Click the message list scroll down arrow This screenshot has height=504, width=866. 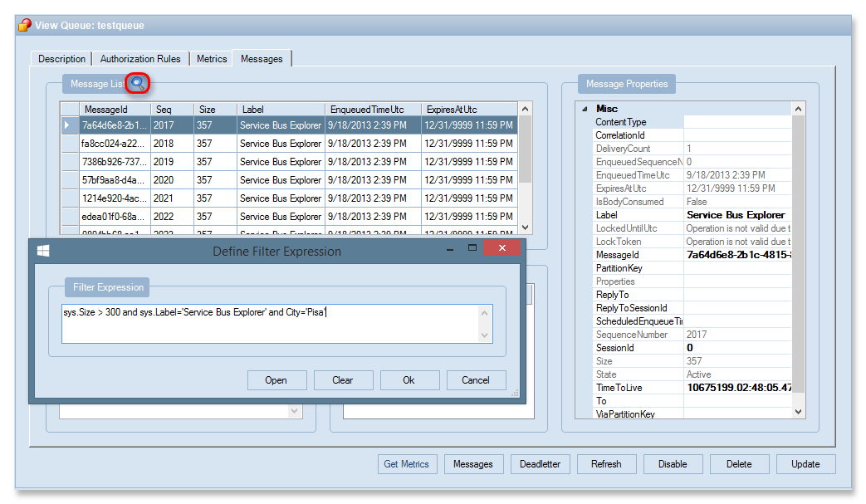[x=526, y=228]
